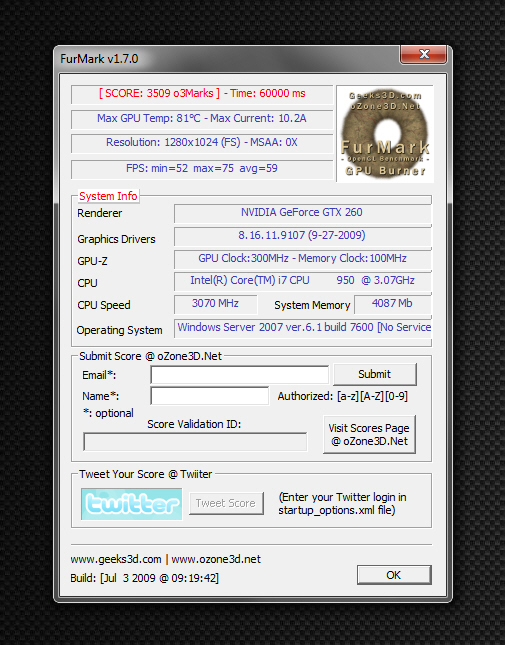Screen dimensions: 505x645
Task: Click the GPU Clock:300MHz value field
Action: click(x=302, y=259)
